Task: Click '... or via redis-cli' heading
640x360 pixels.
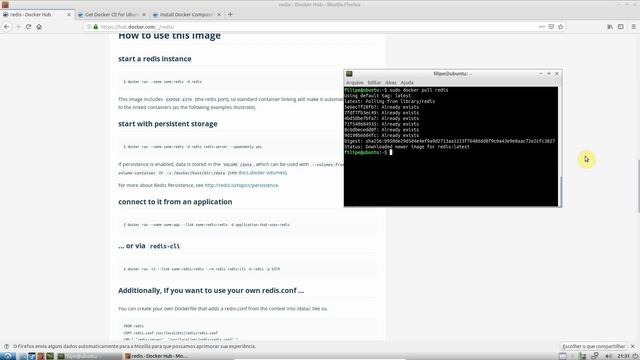Action: pyautogui.click(x=149, y=246)
